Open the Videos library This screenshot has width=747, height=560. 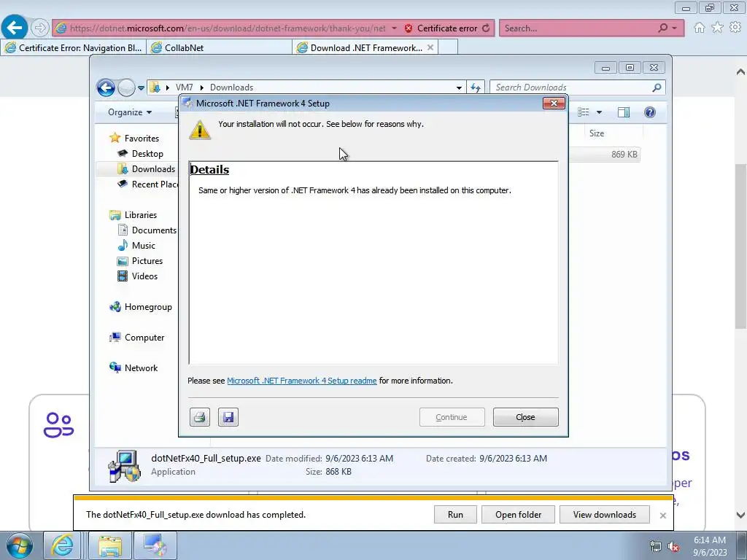(x=144, y=276)
